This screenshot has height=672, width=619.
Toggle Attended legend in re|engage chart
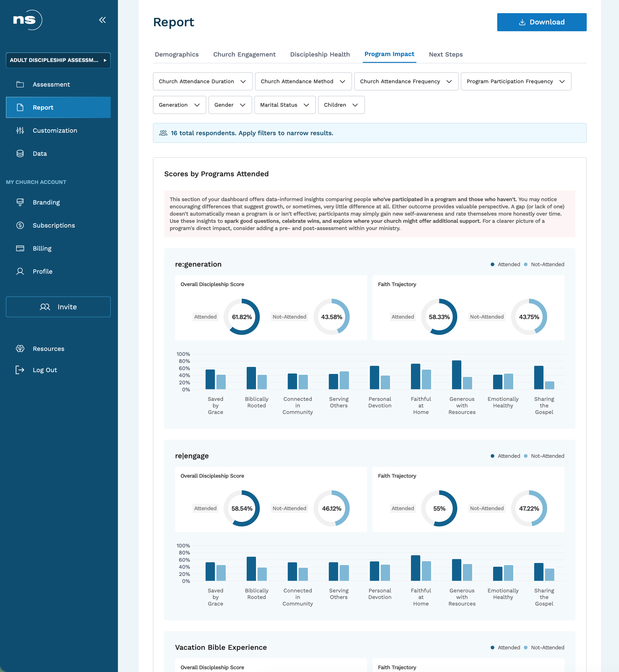pyautogui.click(x=505, y=456)
